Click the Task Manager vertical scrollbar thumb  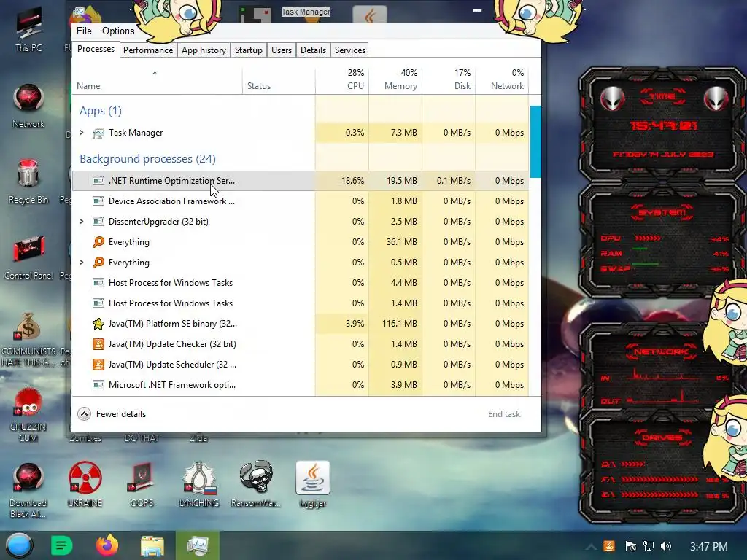click(535, 142)
